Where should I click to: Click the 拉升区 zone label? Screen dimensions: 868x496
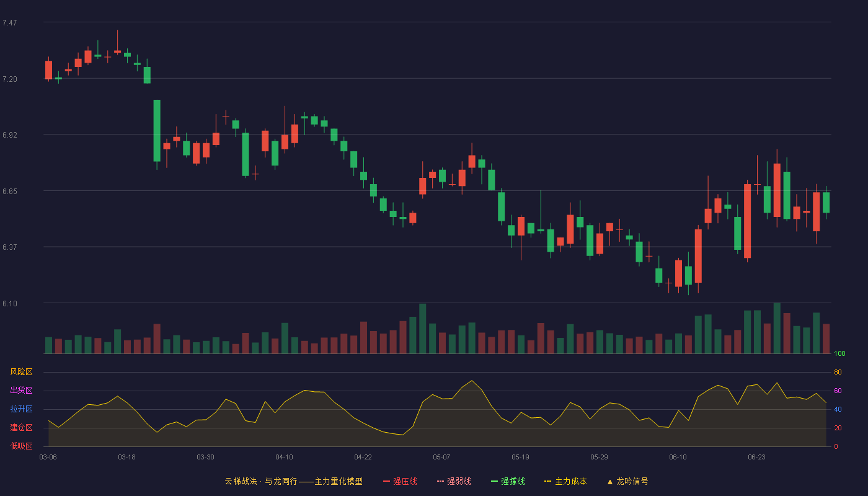(x=22, y=409)
